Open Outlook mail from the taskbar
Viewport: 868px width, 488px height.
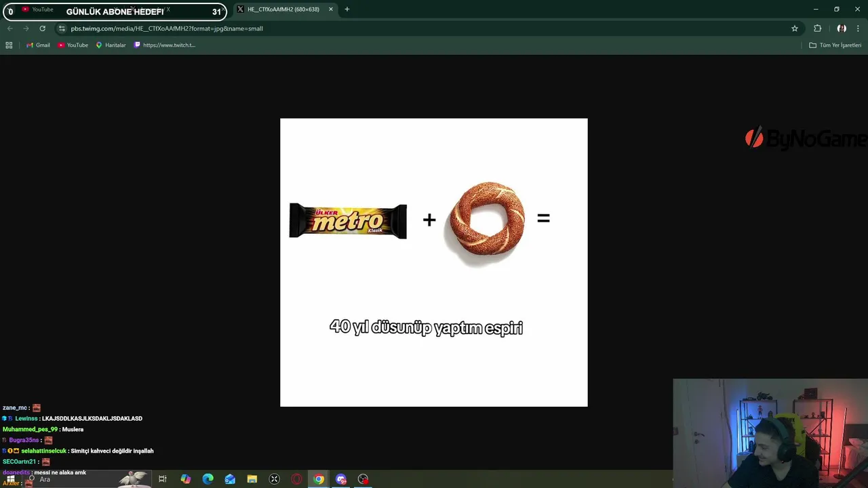tap(230, 479)
